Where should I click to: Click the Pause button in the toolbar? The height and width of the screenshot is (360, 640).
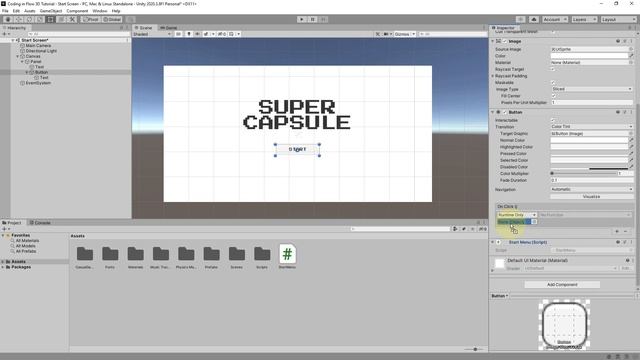[313, 19]
